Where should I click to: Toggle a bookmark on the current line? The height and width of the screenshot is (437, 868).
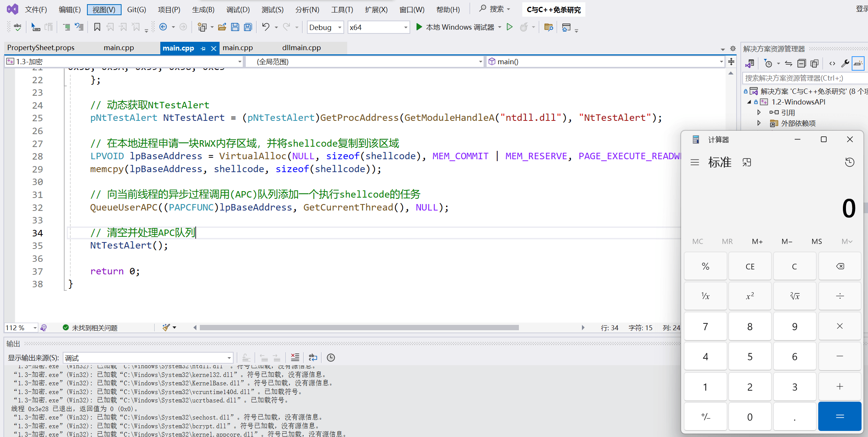[97, 27]
